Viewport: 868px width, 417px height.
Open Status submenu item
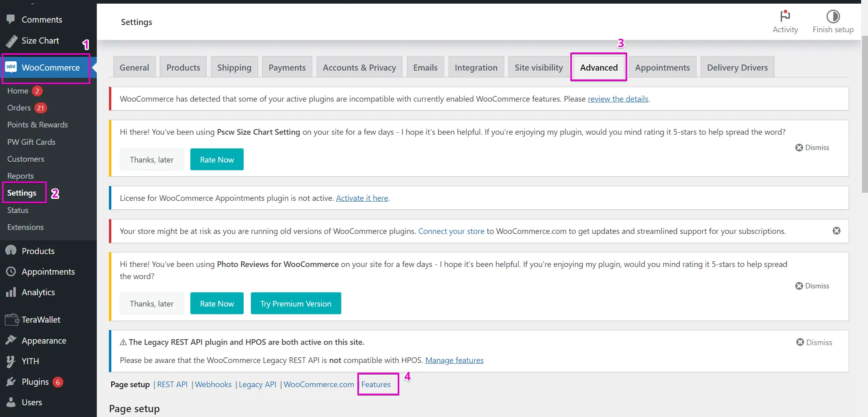tap(18, 210)
